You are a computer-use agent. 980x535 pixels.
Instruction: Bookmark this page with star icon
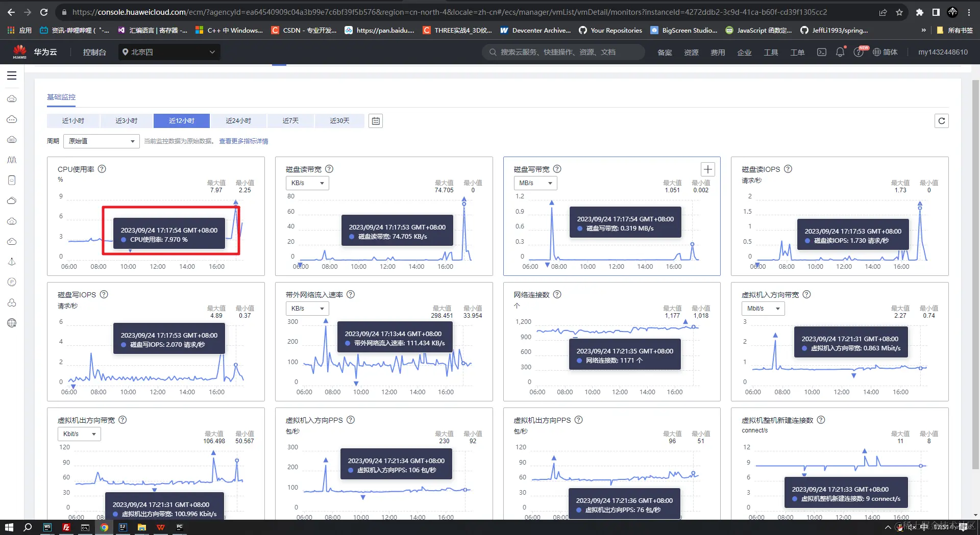(x=899, y=12)
